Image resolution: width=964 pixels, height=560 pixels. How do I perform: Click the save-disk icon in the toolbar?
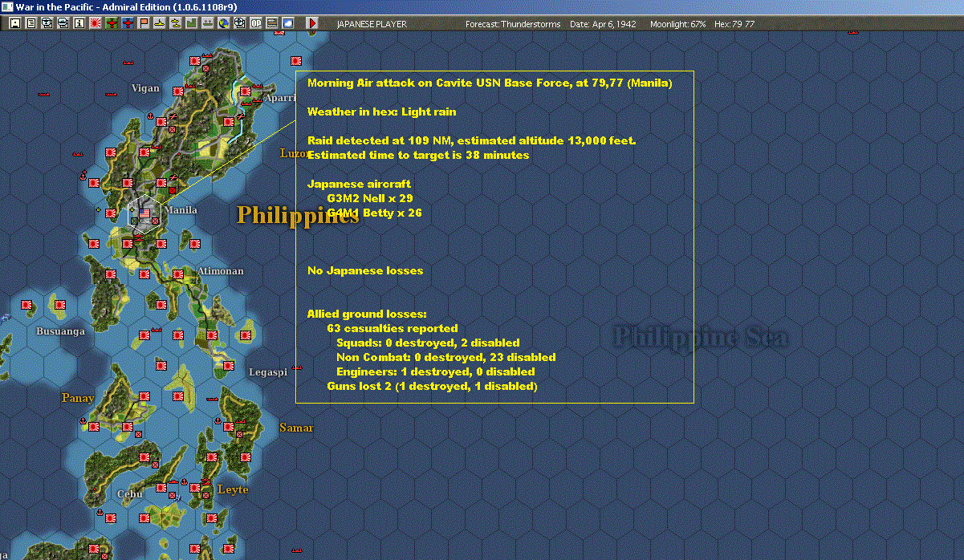click(14, 23)
